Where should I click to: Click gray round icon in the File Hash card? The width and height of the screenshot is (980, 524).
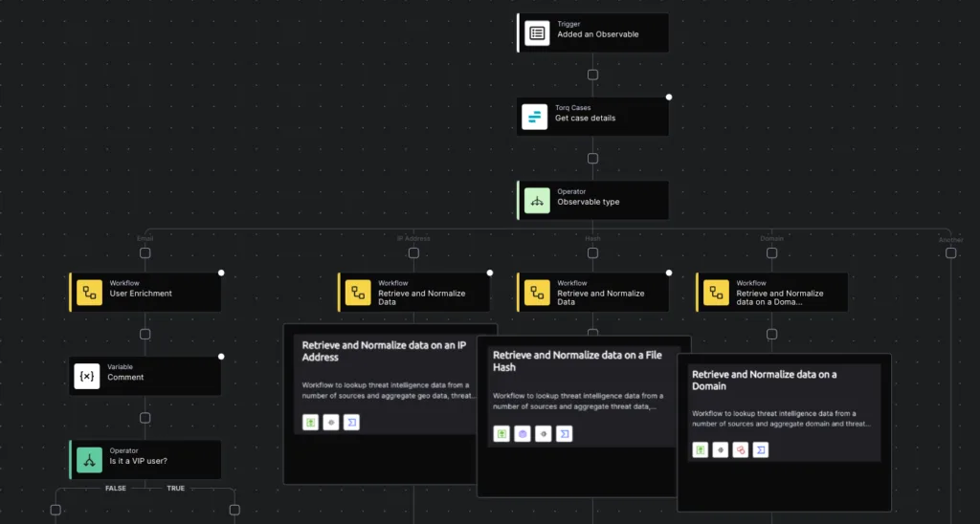pyautogui.click(x=544, y=433)
